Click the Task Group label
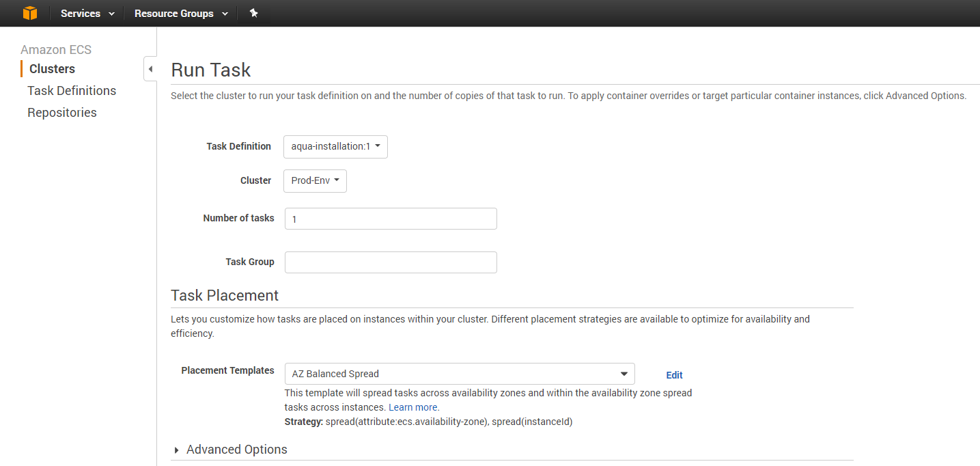Image resolution: width=980 pixels, height=466 pixels. (250, 262)
